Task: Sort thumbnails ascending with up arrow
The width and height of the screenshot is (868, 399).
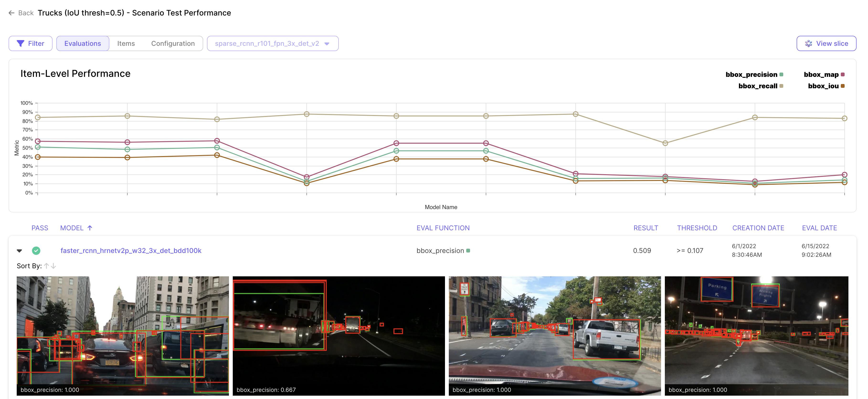Action: [47, 266]
